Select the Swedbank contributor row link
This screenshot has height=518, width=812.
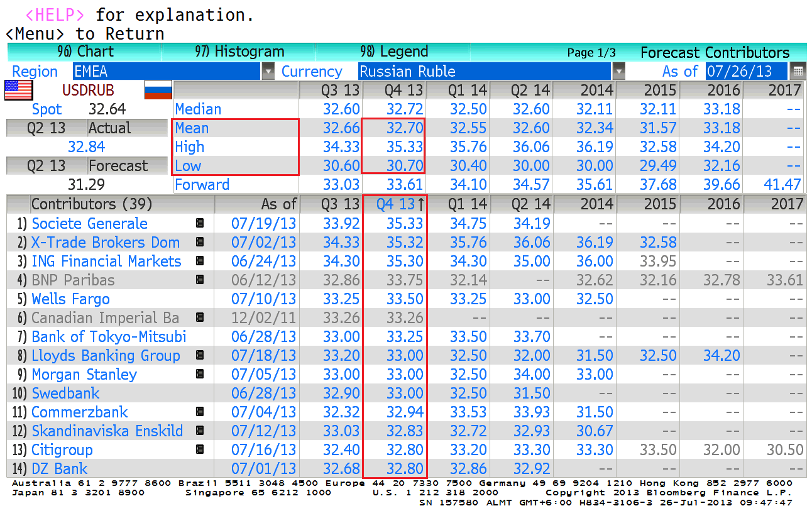pos(65,393)
